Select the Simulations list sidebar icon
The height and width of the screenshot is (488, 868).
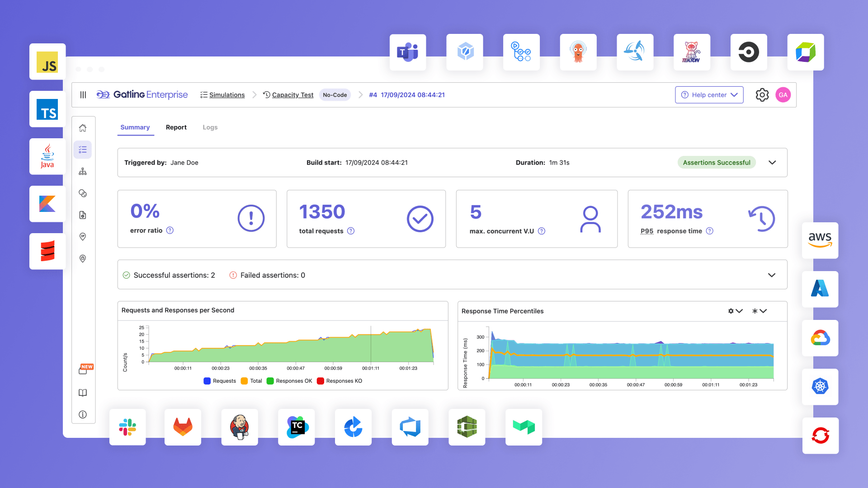point(83,150)
